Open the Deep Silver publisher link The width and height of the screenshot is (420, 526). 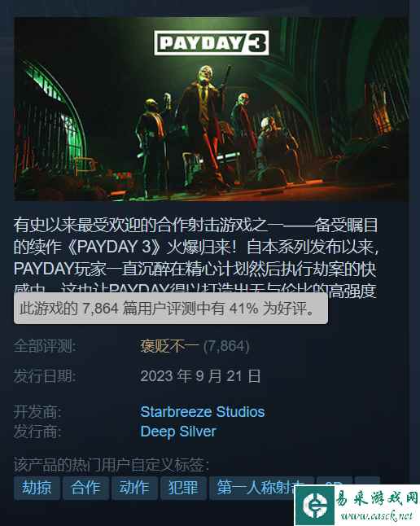tap(178, 432)
